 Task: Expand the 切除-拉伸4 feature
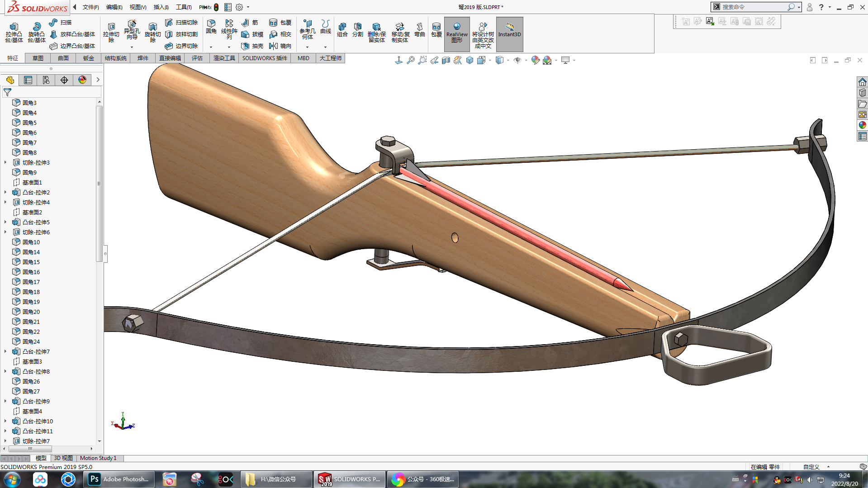pyautogui.click(x=5, y=202)
